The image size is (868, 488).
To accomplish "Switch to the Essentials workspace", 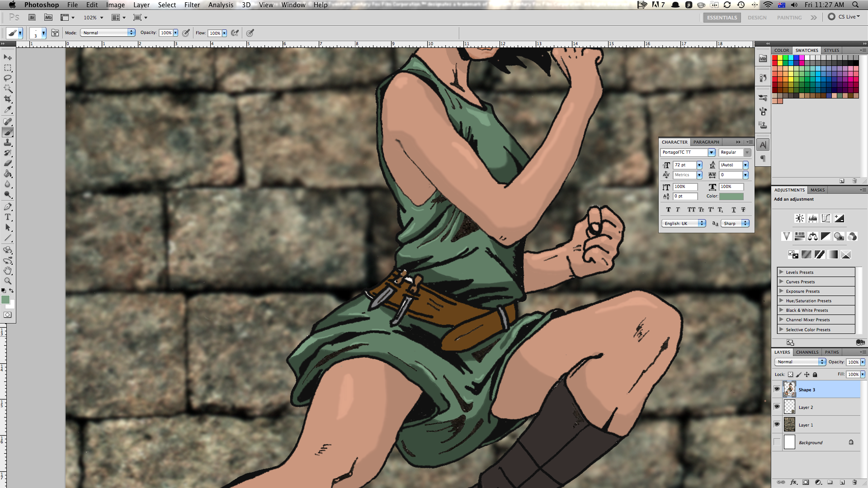I will click(x=722, y=18).
